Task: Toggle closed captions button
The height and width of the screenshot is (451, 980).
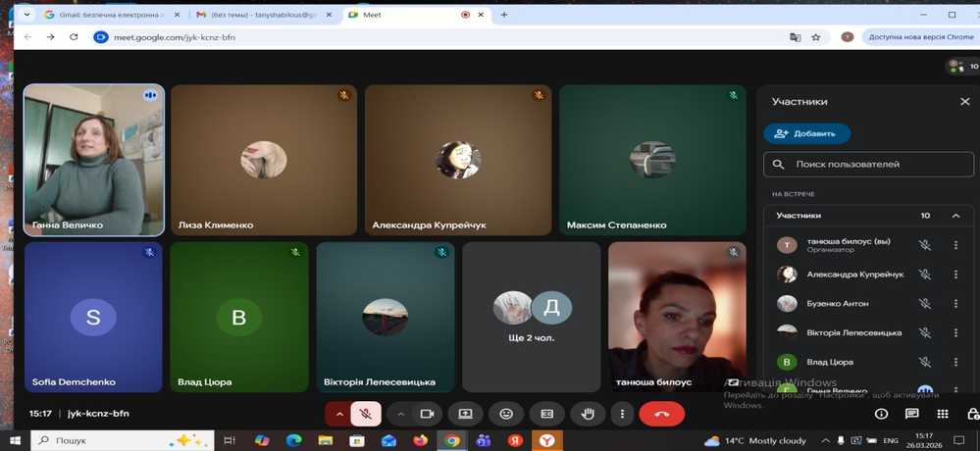Action: [x=547, y=414]
